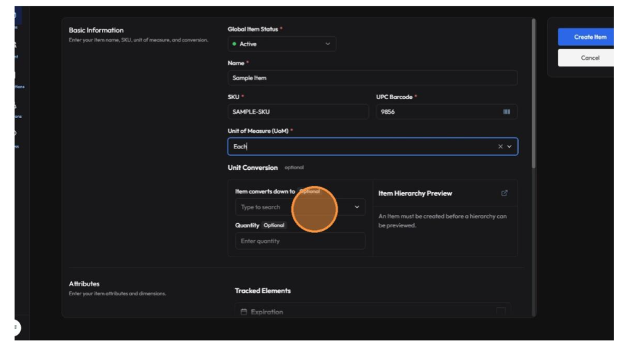Image resolution: width=620 pixels, height=364 pixels.
Task: Click the Unit of Measure field showing Each
Action: pos(372,146)
